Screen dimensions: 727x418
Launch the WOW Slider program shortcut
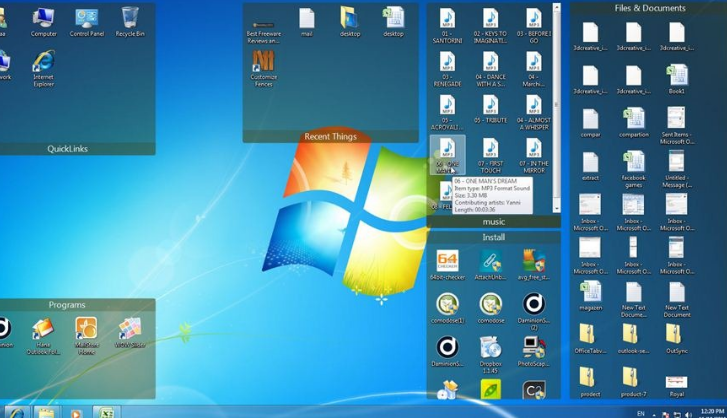click(130, 333)
